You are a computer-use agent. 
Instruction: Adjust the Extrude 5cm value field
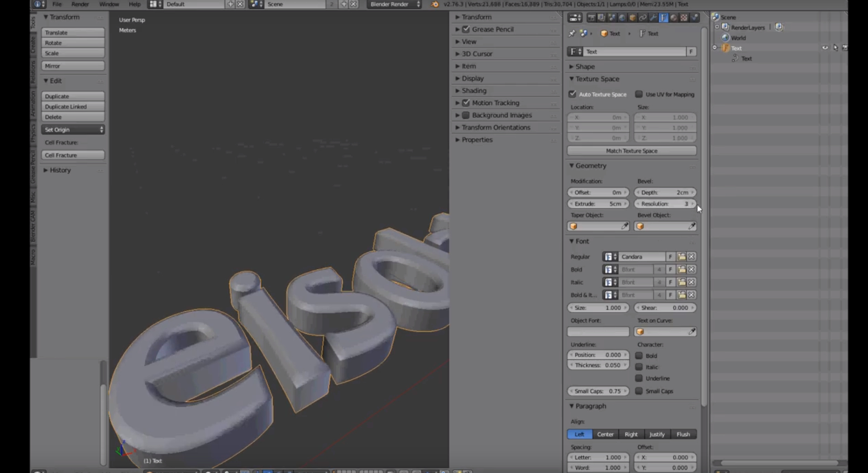coord(598,204)
